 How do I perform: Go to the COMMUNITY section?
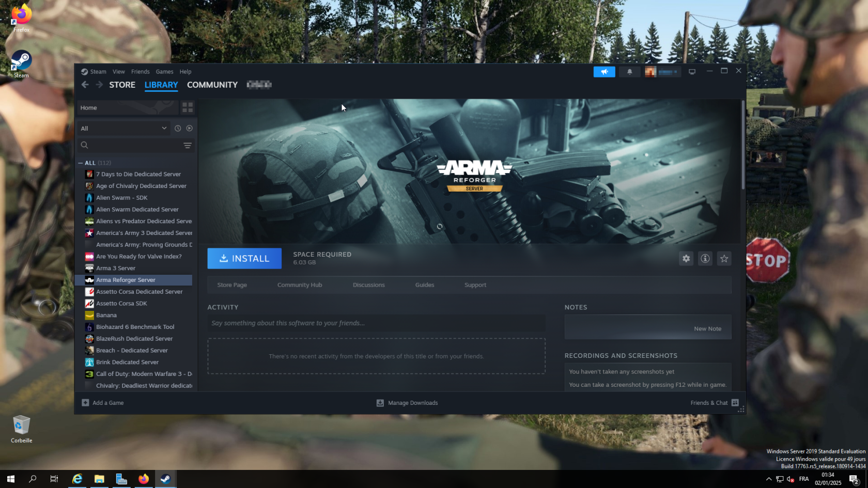pos(212,85)
